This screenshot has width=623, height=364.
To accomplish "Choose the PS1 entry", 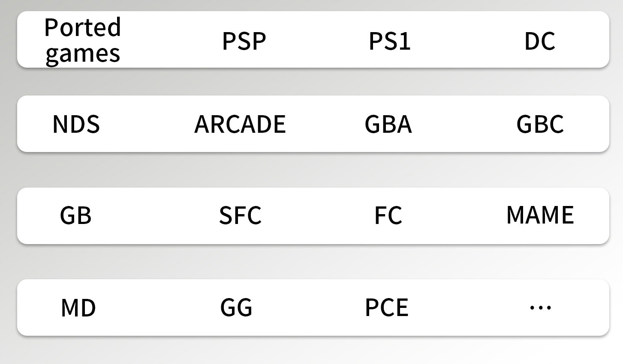I will [x=390, y=41].
